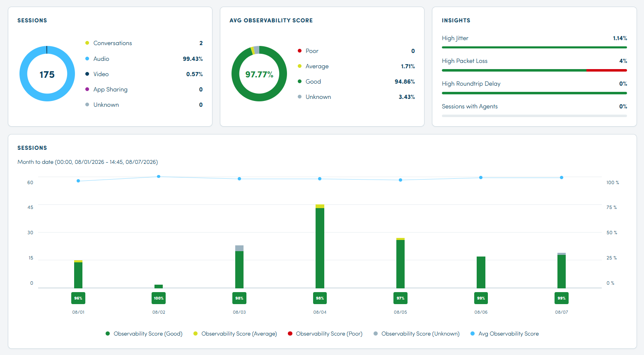Click the red dot beside Poor in score card
Viewport: 644px width, 355px height.
pyautogui.click(x=299, y=51)
